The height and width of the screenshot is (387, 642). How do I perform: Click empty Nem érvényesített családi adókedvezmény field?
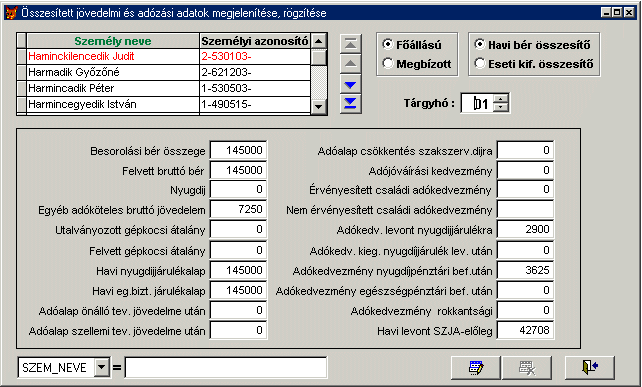coord(525,210)
